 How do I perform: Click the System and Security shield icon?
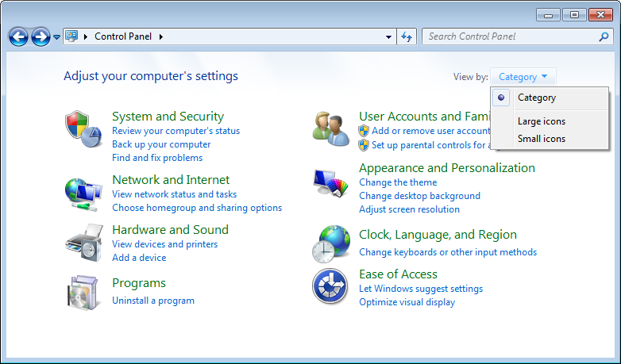pyautogui.click(x=83, y=129)
